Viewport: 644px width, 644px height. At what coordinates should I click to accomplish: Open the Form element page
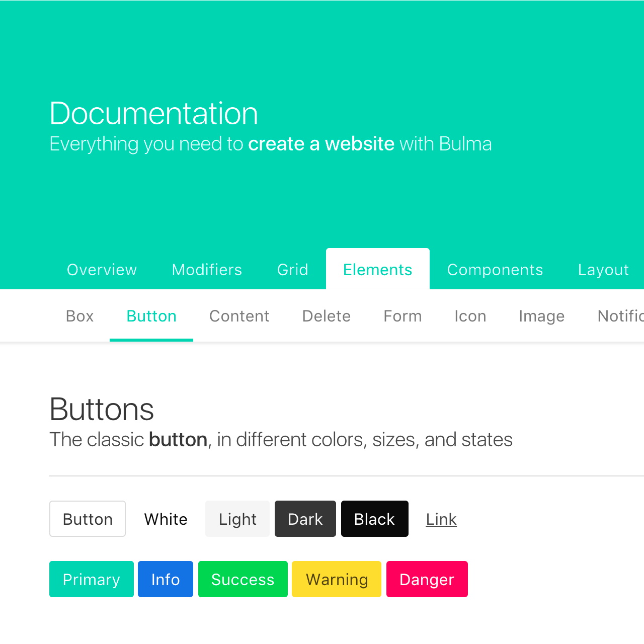point(403,316)
